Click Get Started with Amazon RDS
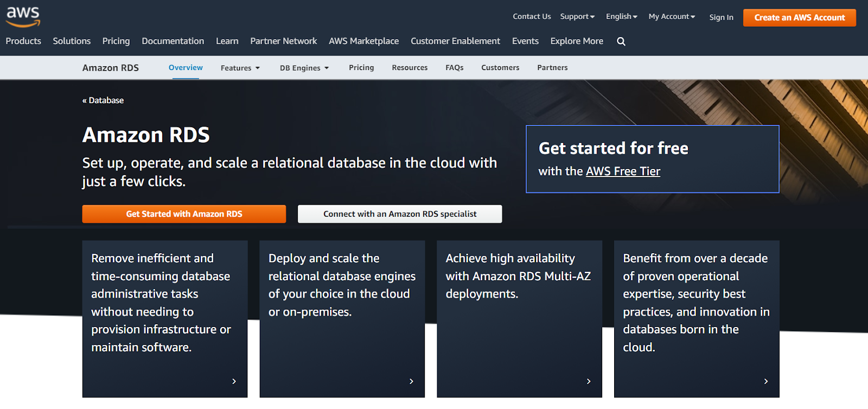This screenshot has height=409, width=868. pyautogui.click(x=184, y=214)
